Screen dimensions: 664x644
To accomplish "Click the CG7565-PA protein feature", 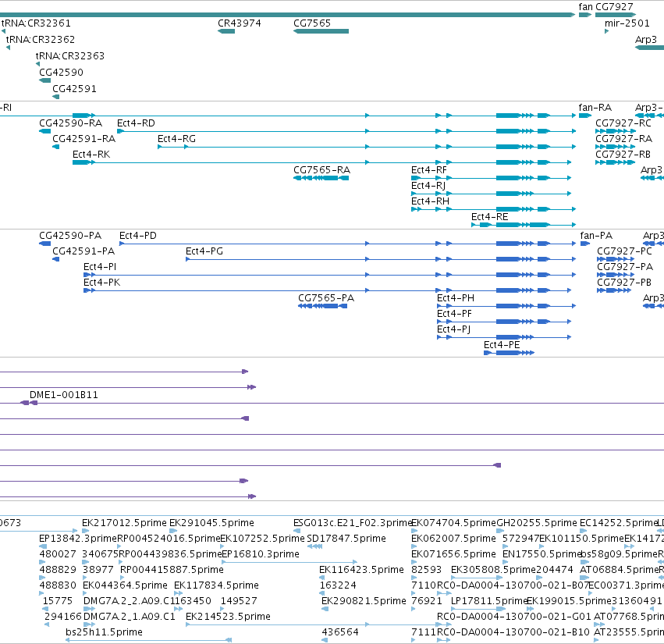I will click(x=323, y=306).
